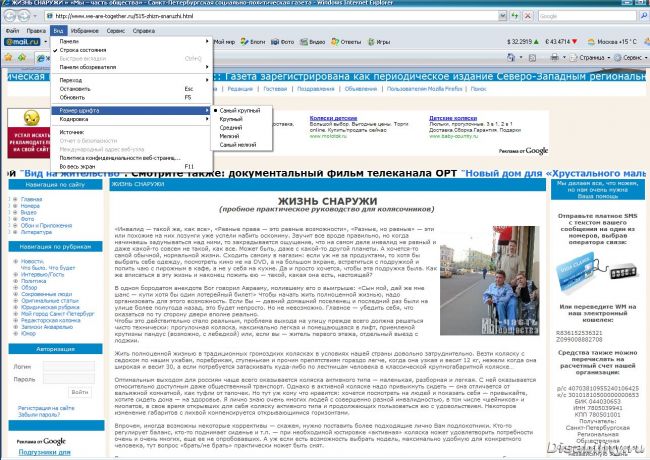
Task: Add to Favorites with the green plus star icon
Action: (x=22, y=57)
